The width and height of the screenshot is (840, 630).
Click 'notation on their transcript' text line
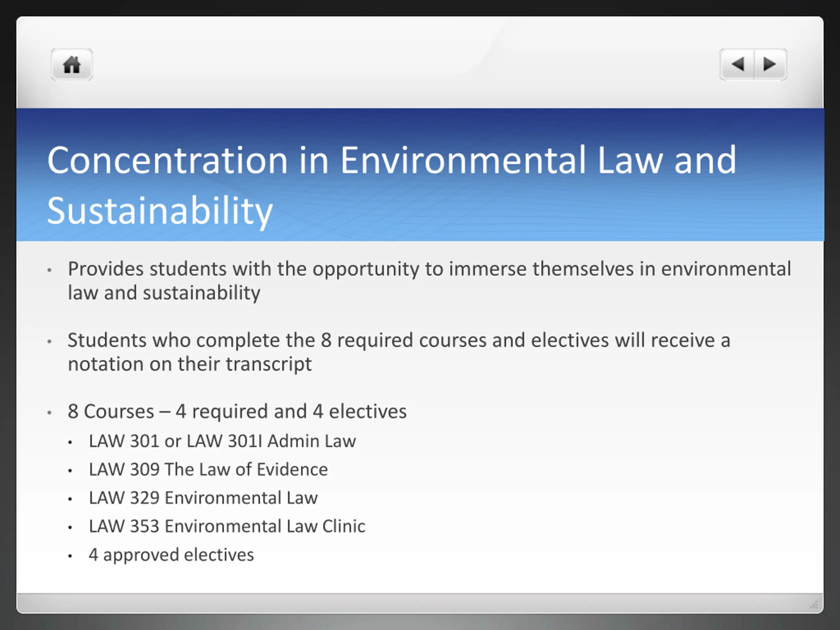(x=190, y=364)
